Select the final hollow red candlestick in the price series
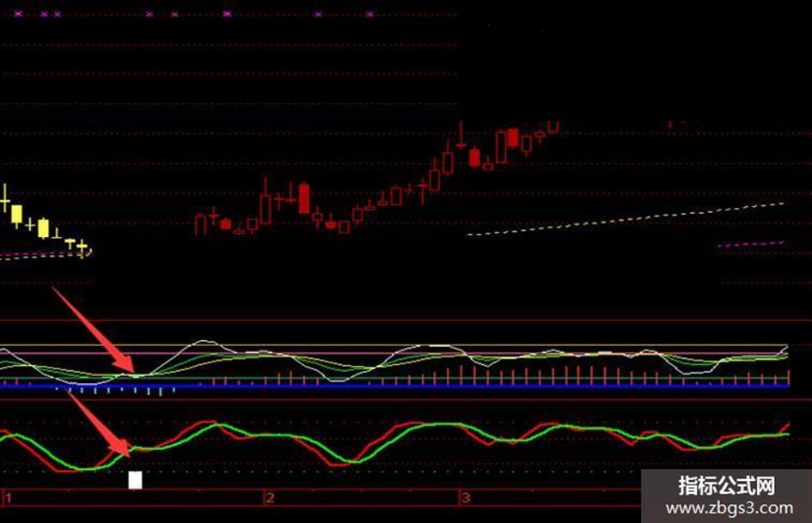 (553, 127)
